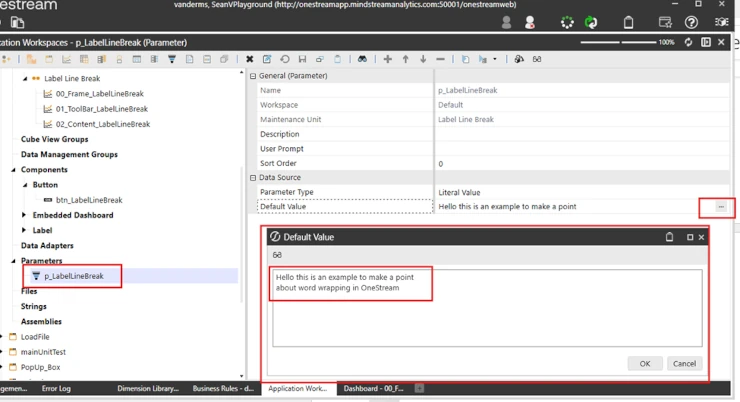Switch to the Dashboard - 00_F... tab

tap(374, 389)
